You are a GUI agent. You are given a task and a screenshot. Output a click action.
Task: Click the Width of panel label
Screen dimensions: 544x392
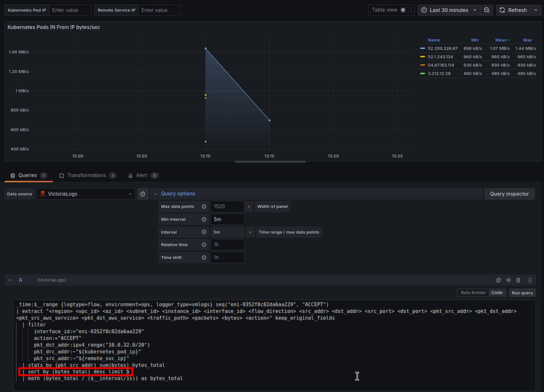tap(273, 207)
